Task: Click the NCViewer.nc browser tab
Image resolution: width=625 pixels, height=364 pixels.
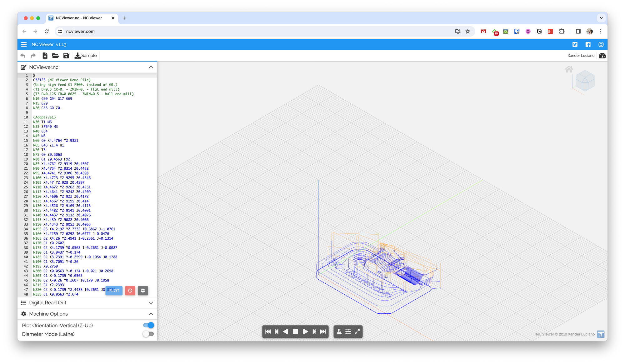Action: [79, 18]
